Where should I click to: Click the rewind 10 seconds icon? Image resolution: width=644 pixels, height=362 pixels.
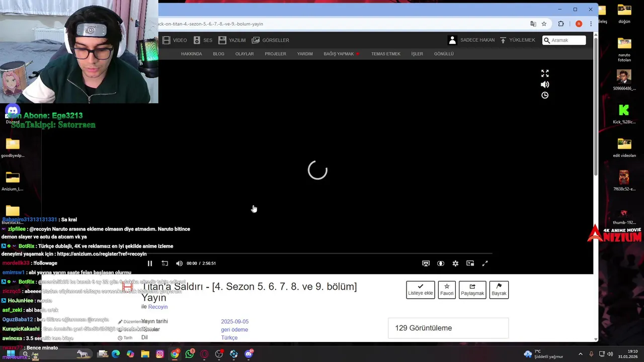(x=165, y=263)
